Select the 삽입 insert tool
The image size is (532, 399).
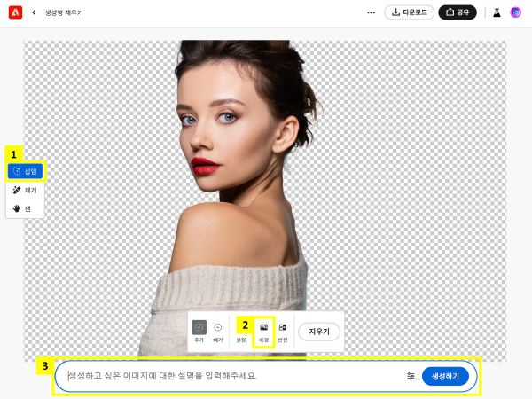tap(25, 171)
